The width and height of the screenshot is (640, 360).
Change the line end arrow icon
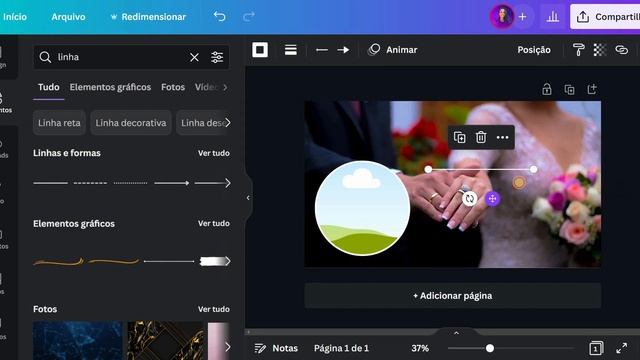pyautogui.click(x=343, y=50)
